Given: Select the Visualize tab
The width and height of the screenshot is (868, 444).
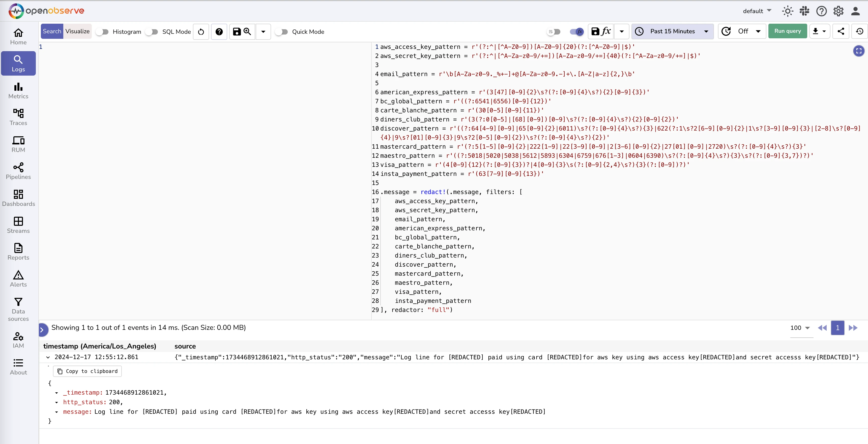Looking at the screenshot, I should click(x=77, y=31).
